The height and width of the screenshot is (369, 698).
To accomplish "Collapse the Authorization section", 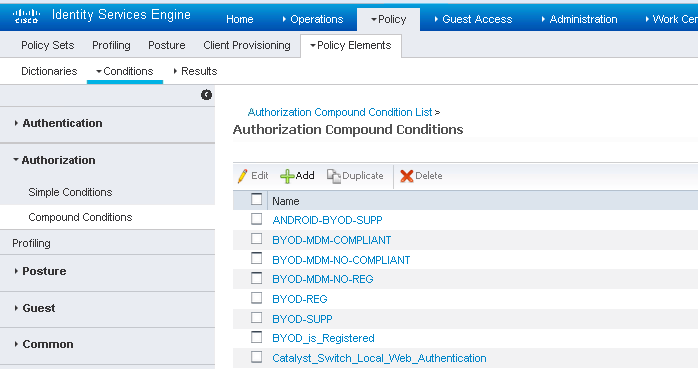I will (58, 160).
